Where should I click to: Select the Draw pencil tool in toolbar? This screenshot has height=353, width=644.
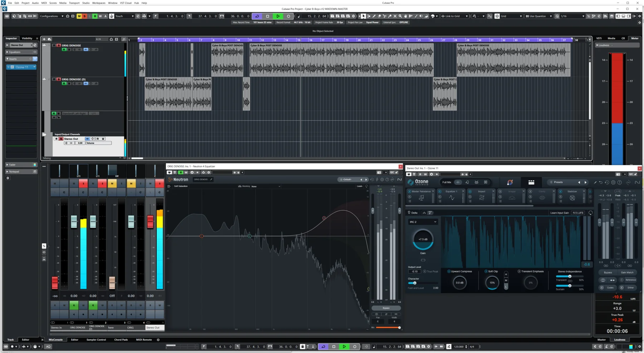tap(374, 16)
